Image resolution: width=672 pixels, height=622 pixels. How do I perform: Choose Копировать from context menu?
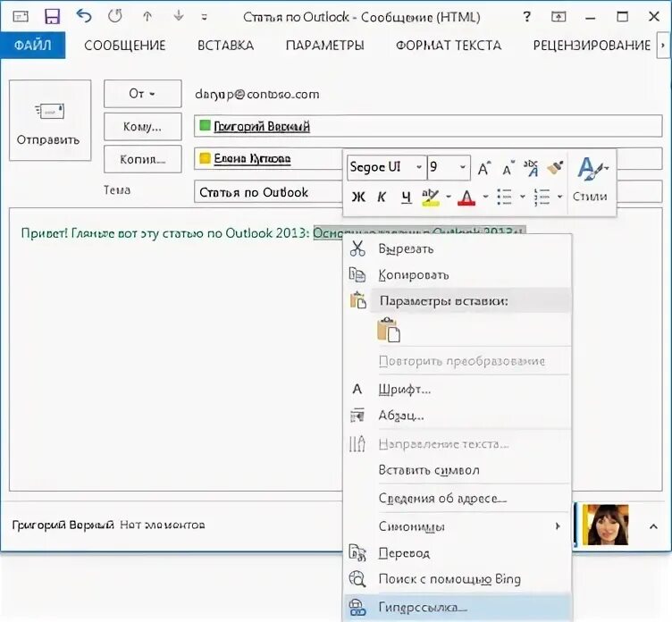click(x=458, y=274)
